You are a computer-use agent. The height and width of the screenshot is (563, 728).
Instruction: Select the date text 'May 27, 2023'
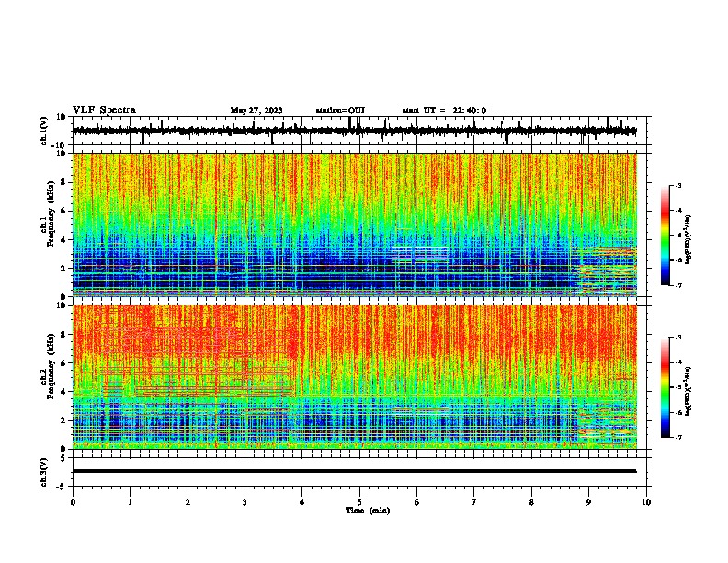pos(256,110)
